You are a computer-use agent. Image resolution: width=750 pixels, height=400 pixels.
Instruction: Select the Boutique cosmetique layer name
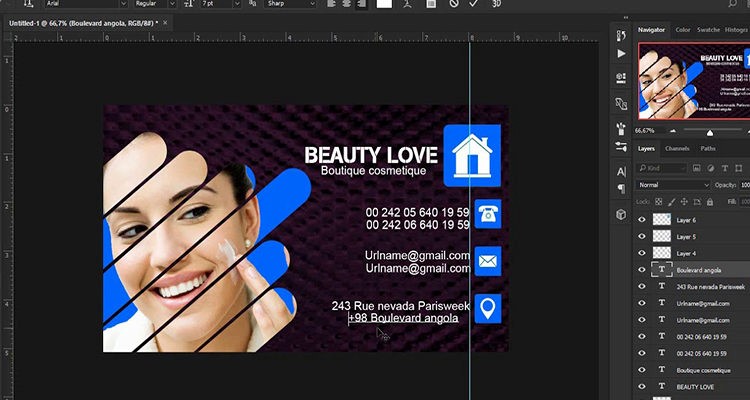[x=703, y=370]
